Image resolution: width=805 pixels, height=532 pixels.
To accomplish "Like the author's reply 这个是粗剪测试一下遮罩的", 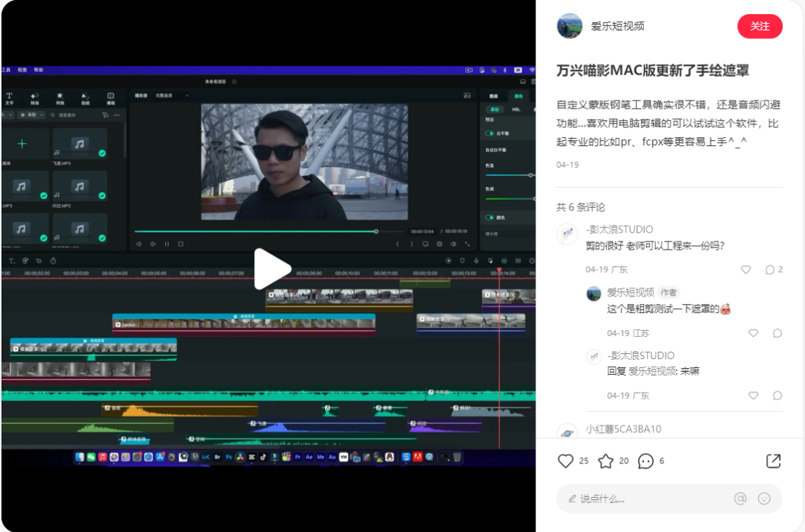I will click(753, 333).
